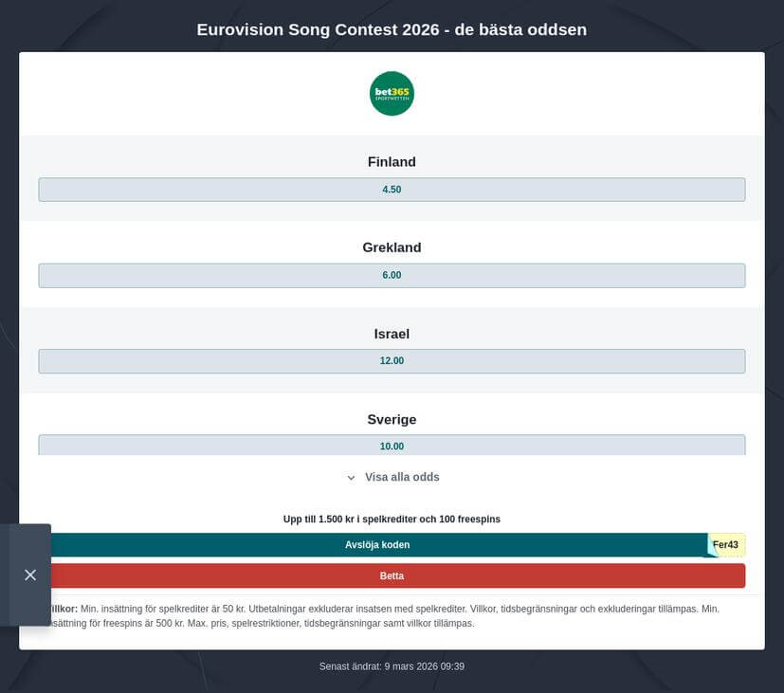Select the Israel heading

(x=392, y=333)
